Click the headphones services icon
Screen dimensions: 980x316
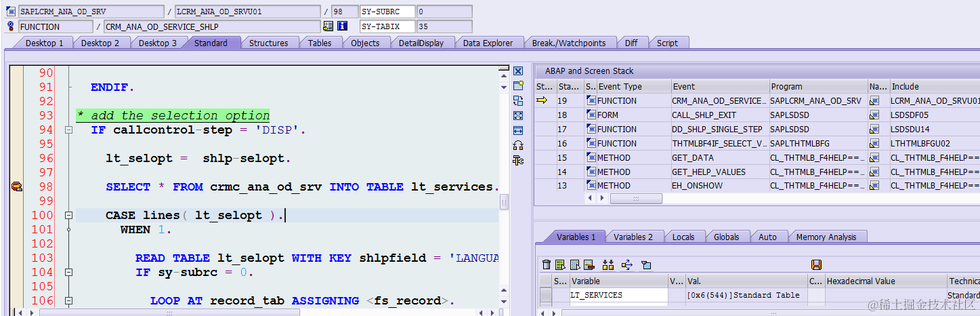[x=518, y=145]
